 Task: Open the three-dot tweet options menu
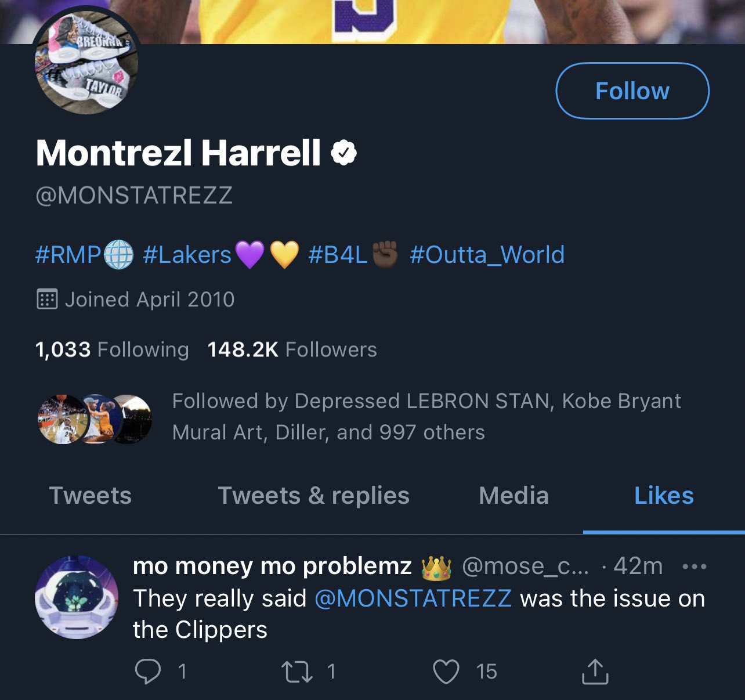695,567
